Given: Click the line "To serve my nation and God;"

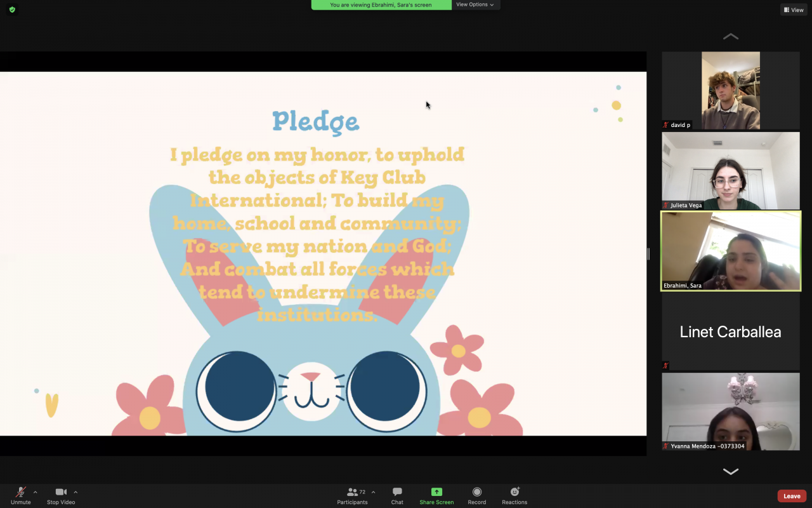Looking at the screenshot, I should pyautogui.click(x=317, y=246).
